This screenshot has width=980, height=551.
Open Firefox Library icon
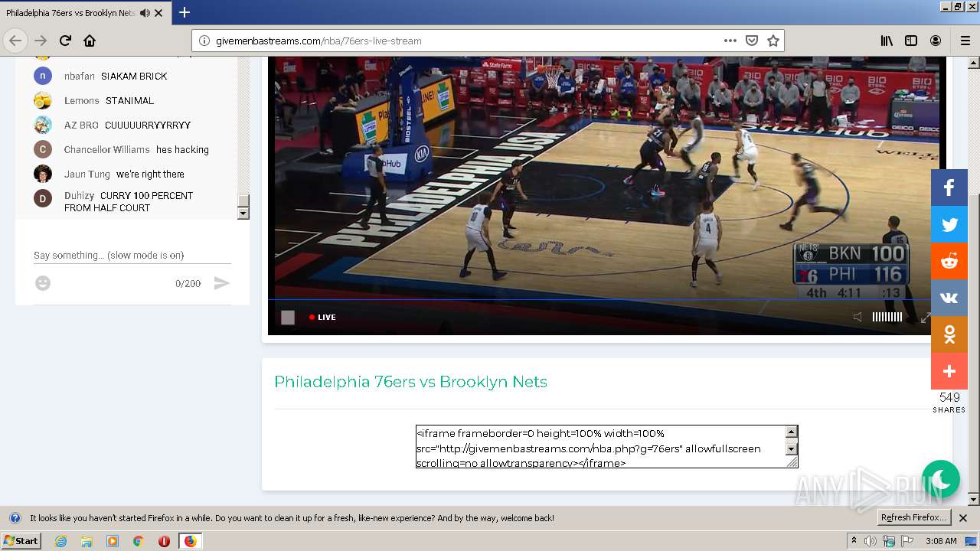887,41
